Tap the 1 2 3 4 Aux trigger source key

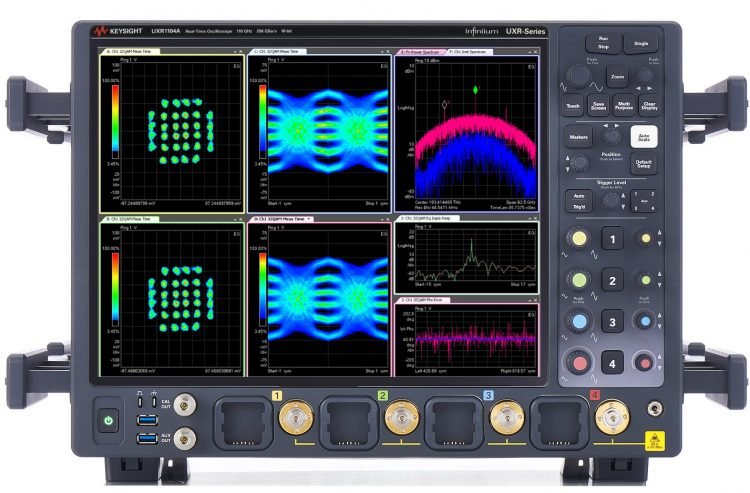tap(644, 201)
